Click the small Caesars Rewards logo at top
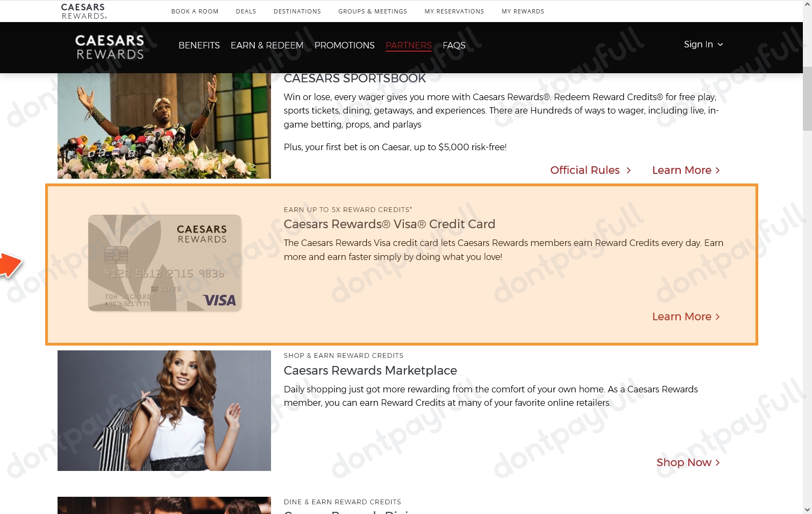This screenshot has width=812, height=514. (83, 11)
